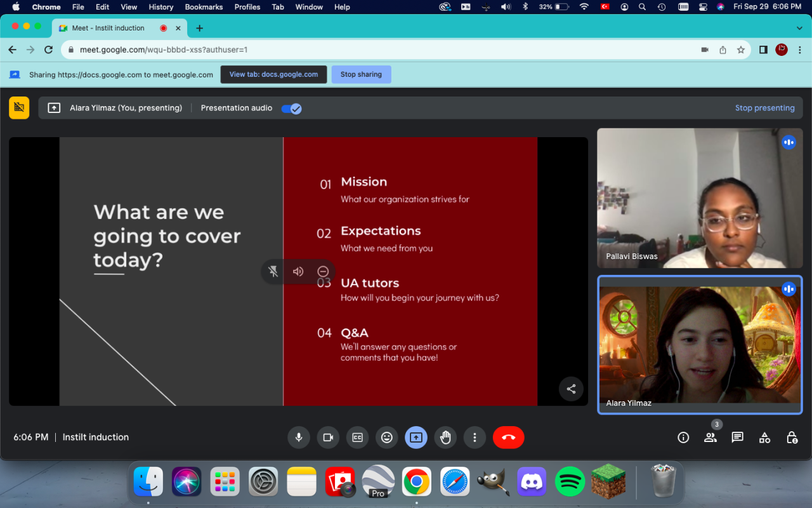Open the activities panel
The width and height of the screenshot is (812, 508).
[x=764, y=438]
